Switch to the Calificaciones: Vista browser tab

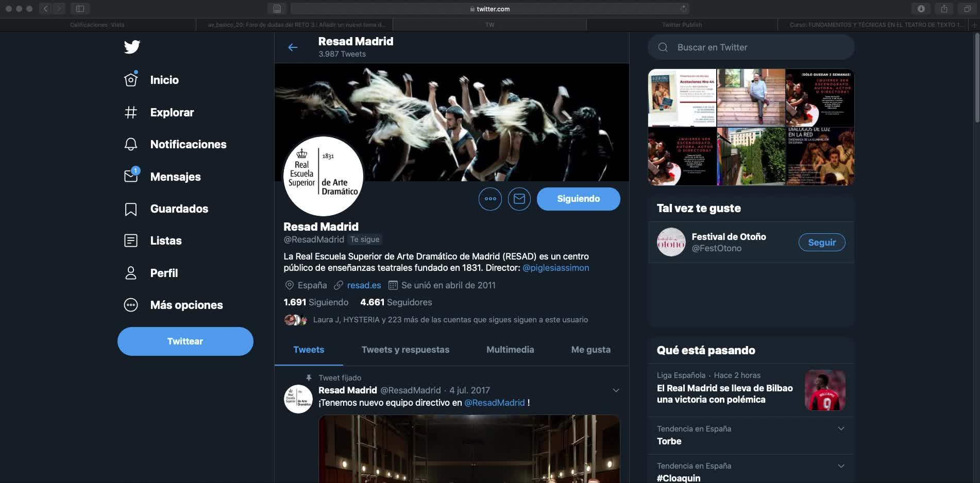(x=97, y=25)
